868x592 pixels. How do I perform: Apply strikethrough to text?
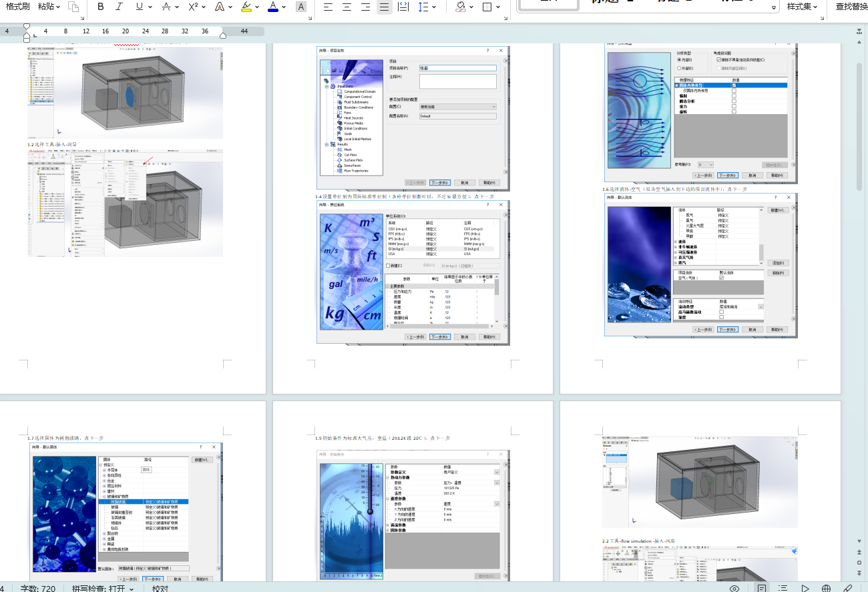(x=166, y=7)
